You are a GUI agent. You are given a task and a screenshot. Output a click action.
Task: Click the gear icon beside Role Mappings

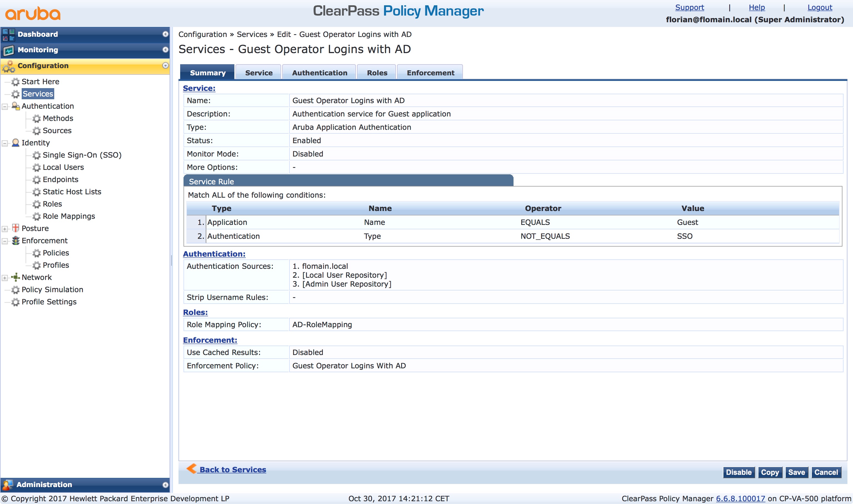click(36, 216)
